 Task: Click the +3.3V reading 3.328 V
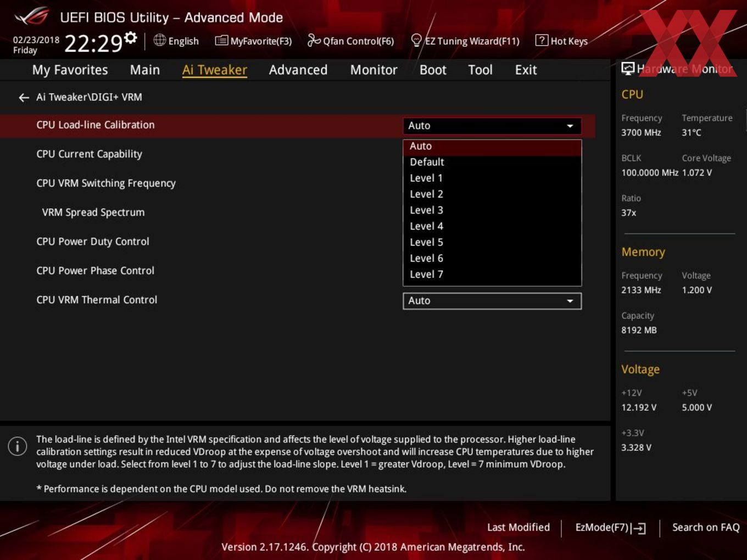point(636,447)
